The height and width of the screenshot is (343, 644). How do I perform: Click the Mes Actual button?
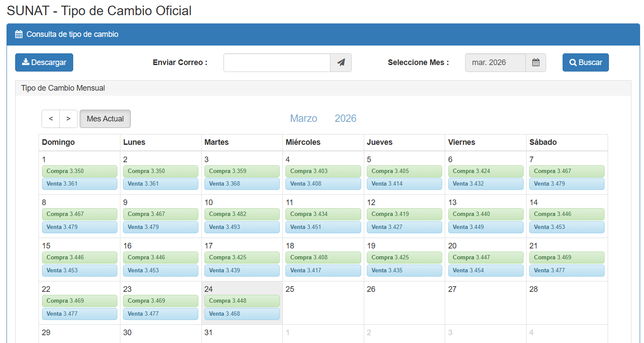pyautogui.click(x=105, y=119)
